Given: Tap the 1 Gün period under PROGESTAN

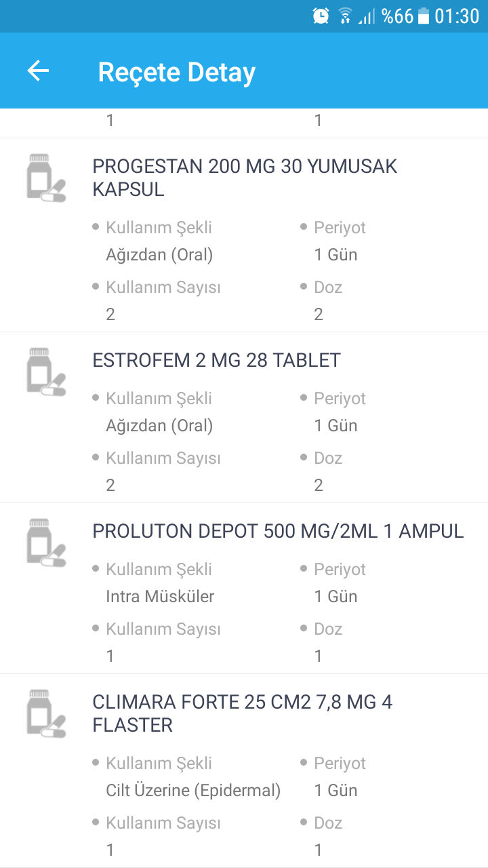Looking at the screenshot, I should [335, 255].
